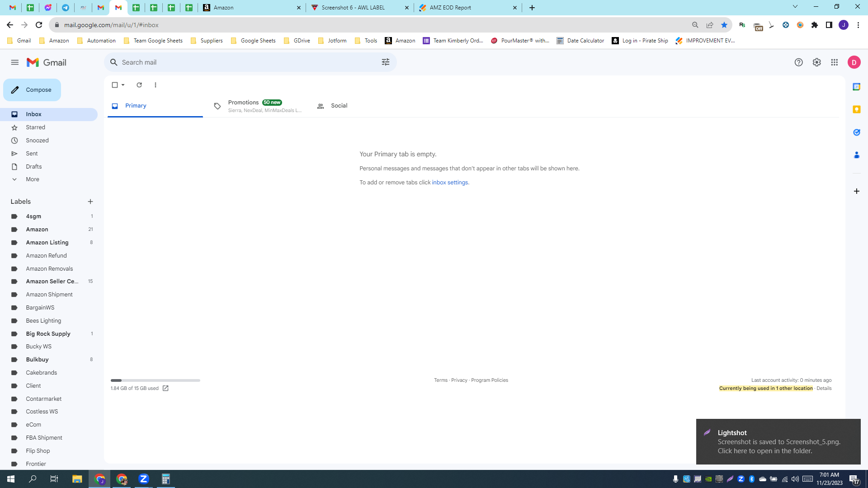
Task: Open the Terms link
Action: 441,380
